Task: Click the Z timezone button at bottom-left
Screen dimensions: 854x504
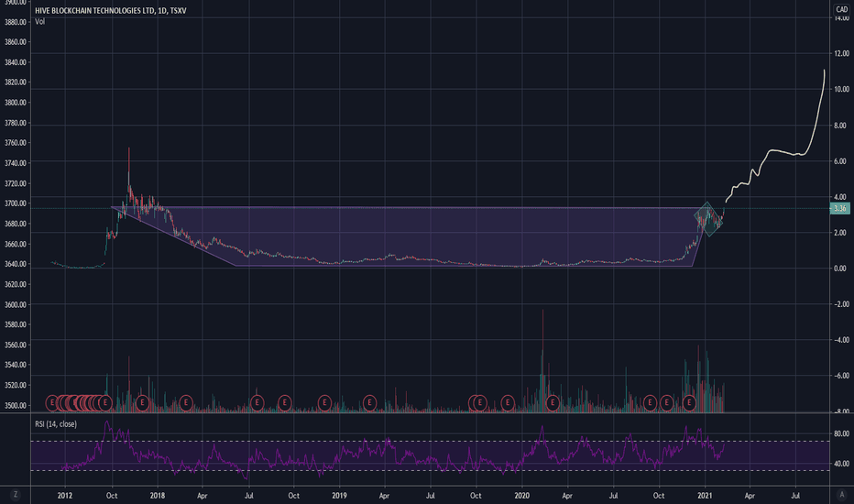Action: point(16,495)
